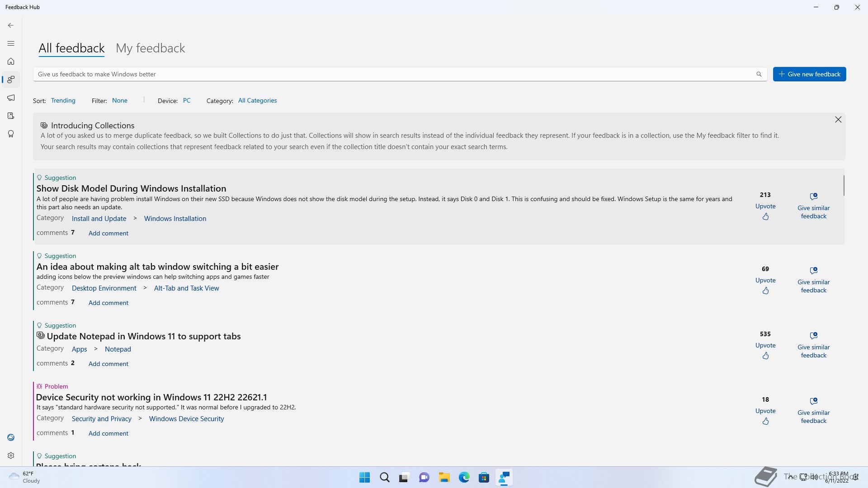Open alt tab window switching feedback title
The height and width of the screenshot is (488, 868).
[157, 267]
